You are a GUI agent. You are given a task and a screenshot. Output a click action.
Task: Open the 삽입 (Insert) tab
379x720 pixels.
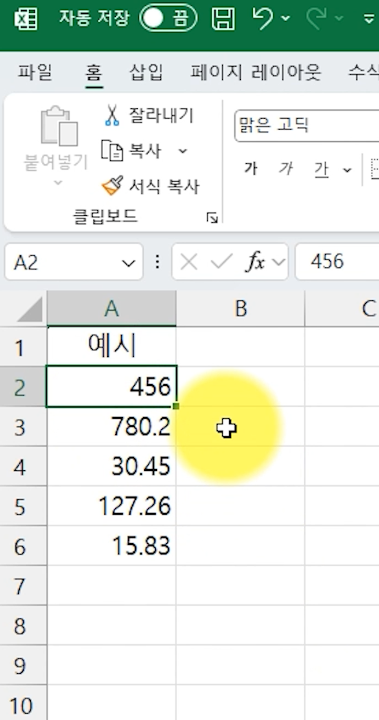146,72
